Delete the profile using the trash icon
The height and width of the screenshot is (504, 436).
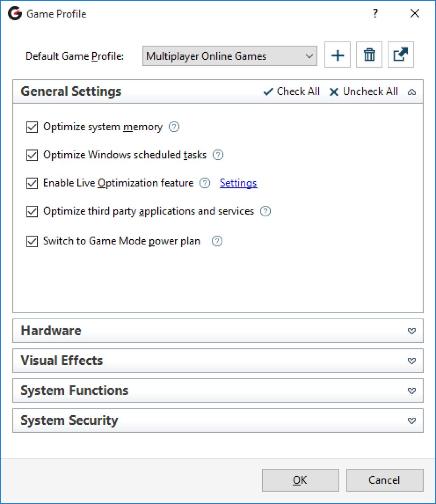369,55
